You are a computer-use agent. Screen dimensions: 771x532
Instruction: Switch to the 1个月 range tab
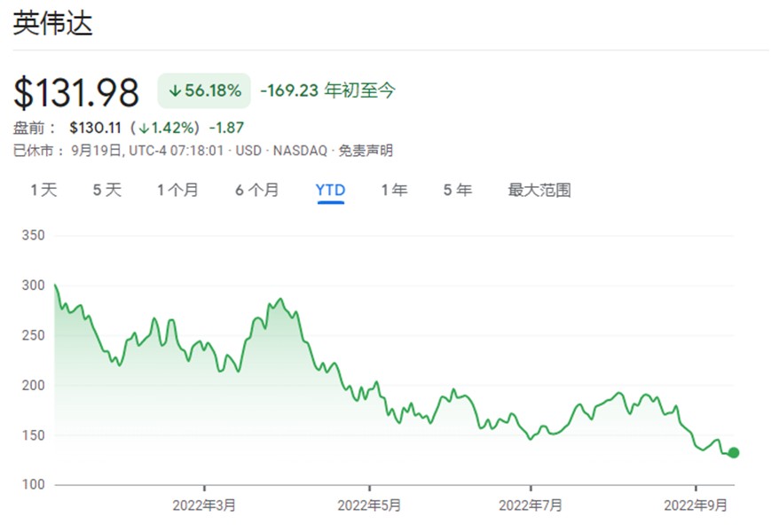[177, 190]
